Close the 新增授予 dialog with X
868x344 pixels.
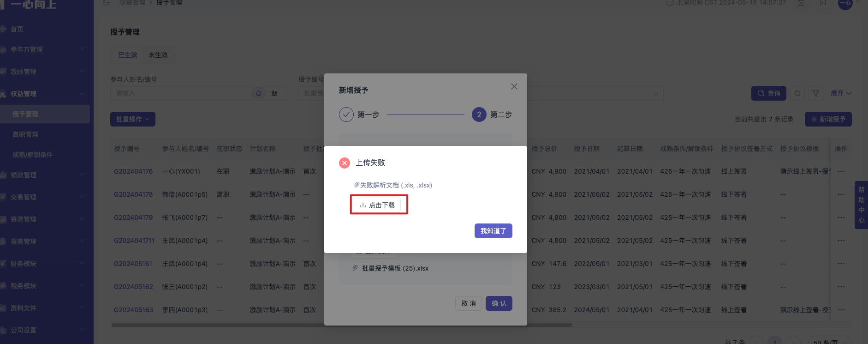click(514, 86)
